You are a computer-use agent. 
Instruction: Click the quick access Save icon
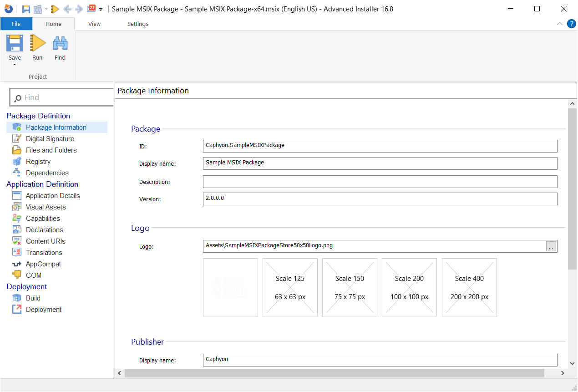click(x=26, y=9)
